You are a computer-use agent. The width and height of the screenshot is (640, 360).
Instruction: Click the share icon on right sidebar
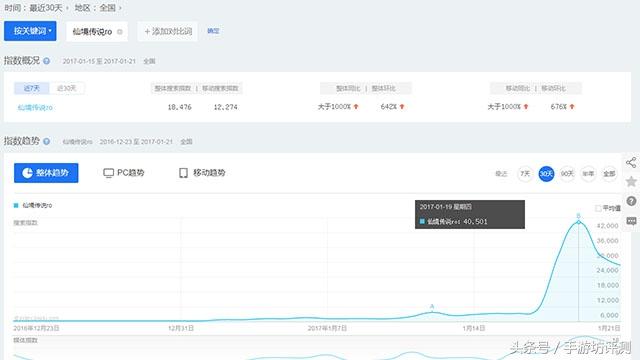tap(631, 162)
